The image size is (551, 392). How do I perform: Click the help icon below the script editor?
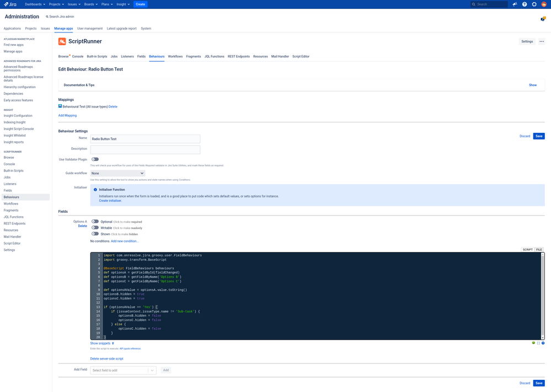tap(543, 343)
